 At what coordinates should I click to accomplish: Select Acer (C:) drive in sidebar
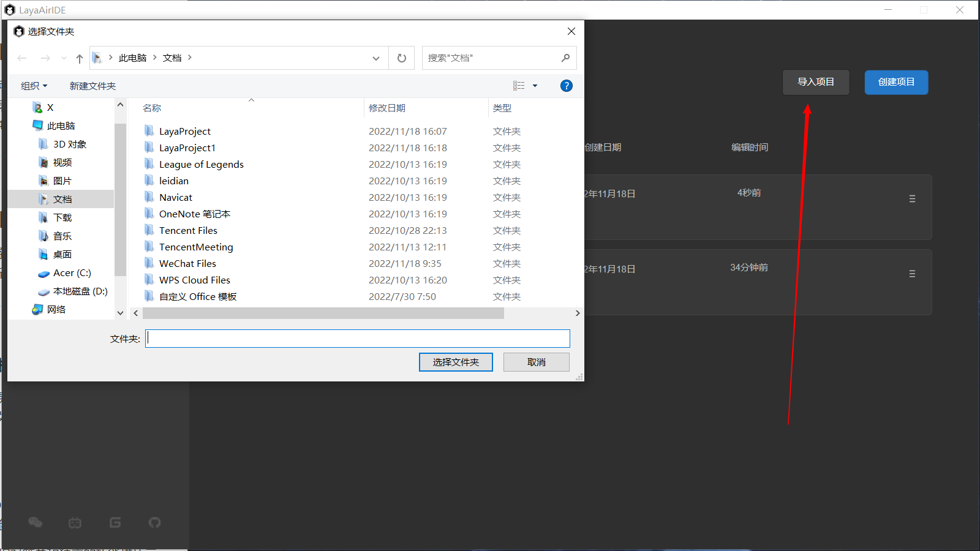72,272
